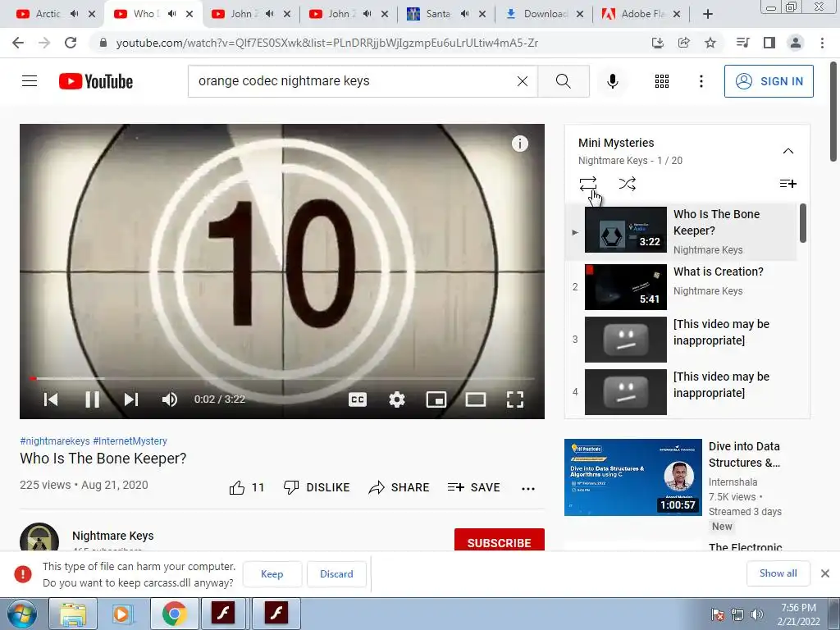Click #nightmarekeys hashtag
The width and height of the screenshot is (840, 630).
(55, 441)
